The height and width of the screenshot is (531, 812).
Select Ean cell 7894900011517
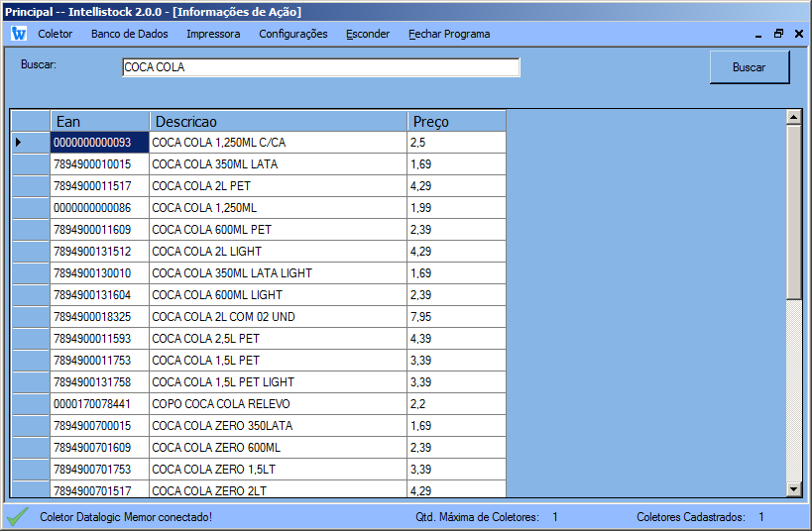[x=100, y=186]
